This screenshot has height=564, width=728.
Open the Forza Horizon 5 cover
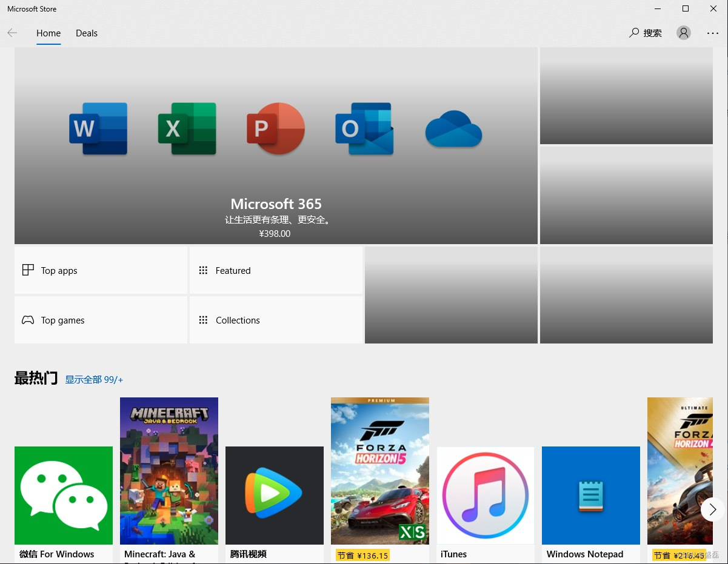coord(380,471)
